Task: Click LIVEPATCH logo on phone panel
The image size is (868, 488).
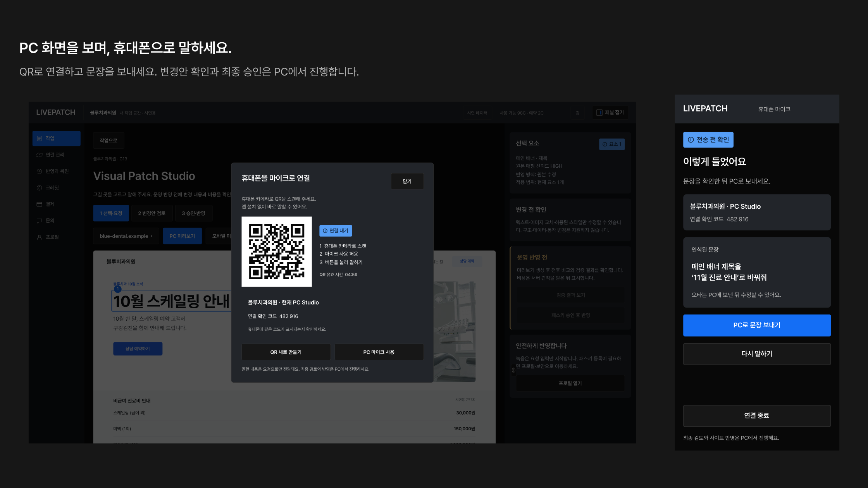Action: (x=705, y=109)
